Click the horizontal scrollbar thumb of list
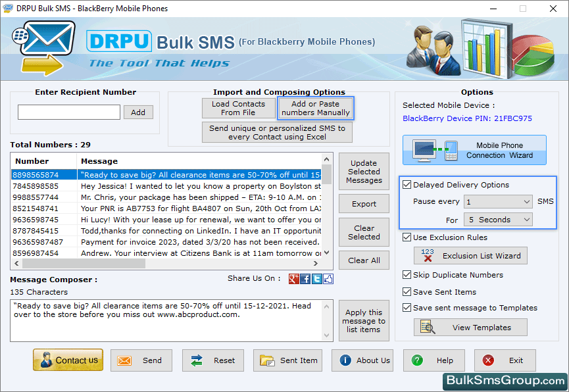The height and width of the screenshot is (392, 569). [x=84, y=264]
